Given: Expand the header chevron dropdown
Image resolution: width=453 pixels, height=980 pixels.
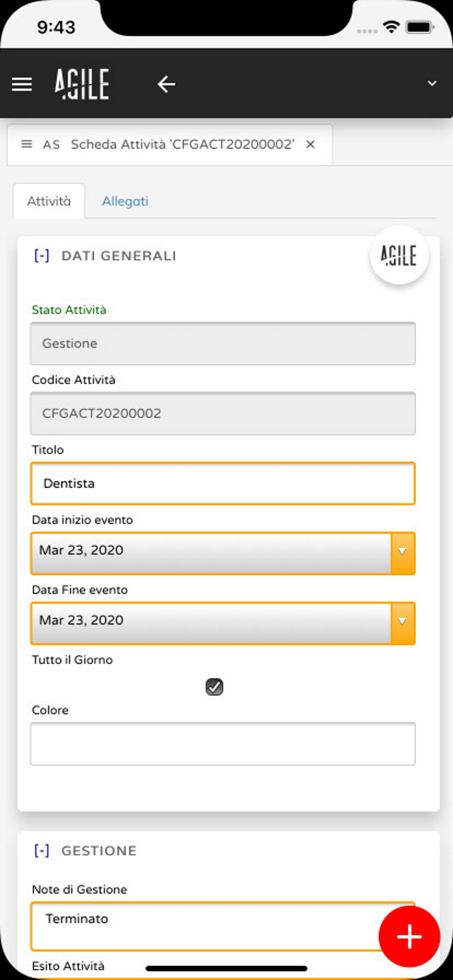Looking at the screenshot, I should pyautogui.click(x=432, y=83).
